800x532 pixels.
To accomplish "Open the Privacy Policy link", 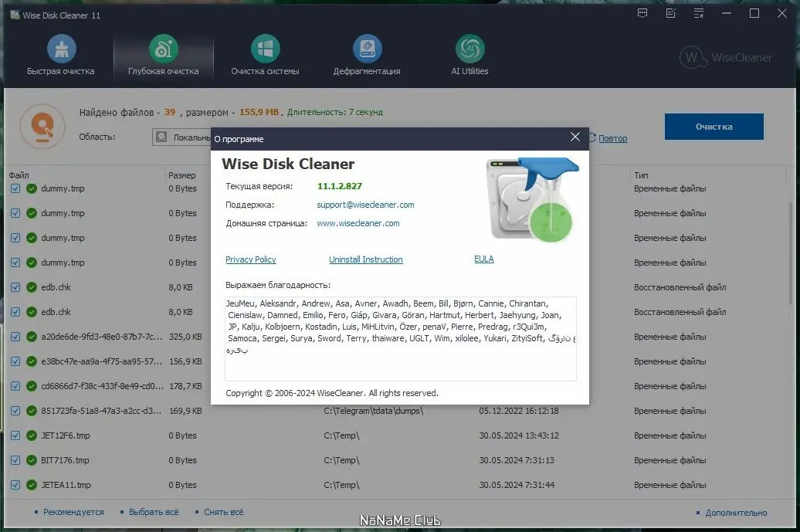I will click(250, 259).
